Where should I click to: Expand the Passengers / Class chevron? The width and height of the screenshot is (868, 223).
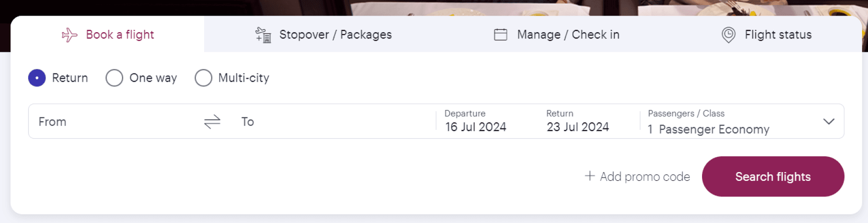829,122
